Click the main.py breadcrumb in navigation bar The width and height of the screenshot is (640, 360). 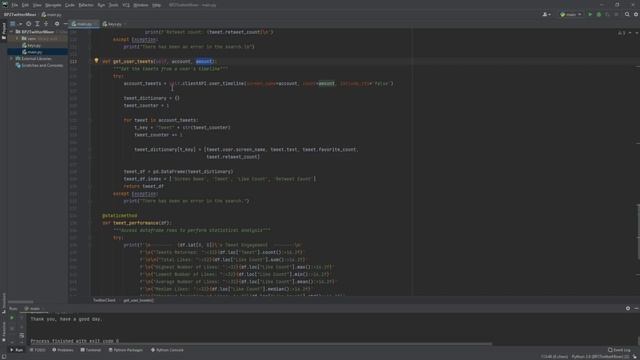point(52,15)
